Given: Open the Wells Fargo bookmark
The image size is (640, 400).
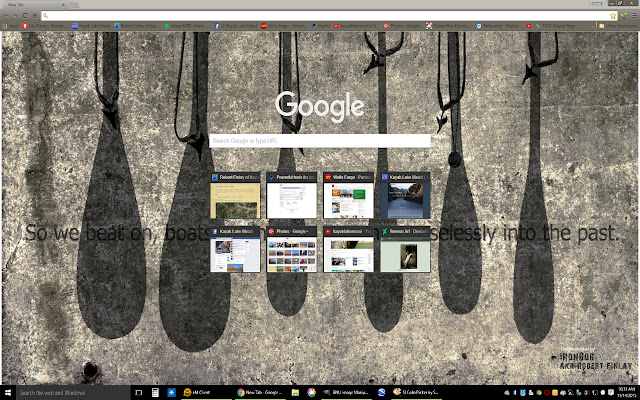Looking at the screenshot, I should [x=284, y=26].
